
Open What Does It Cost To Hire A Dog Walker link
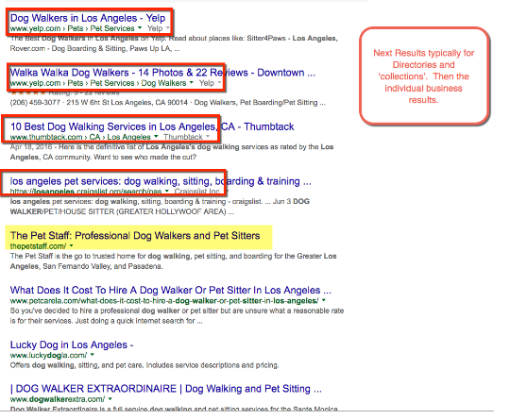pos(171,290)
